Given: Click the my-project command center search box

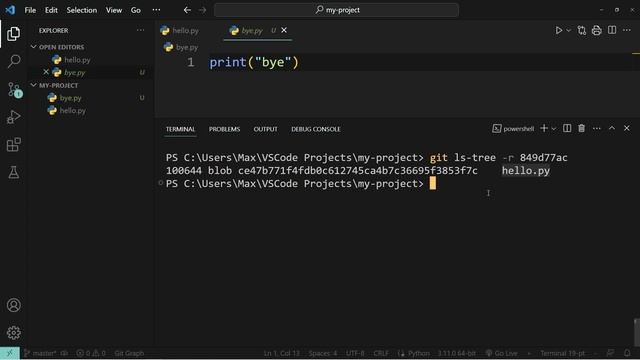Looking at the screenshot, I should (x=336, y=10).
